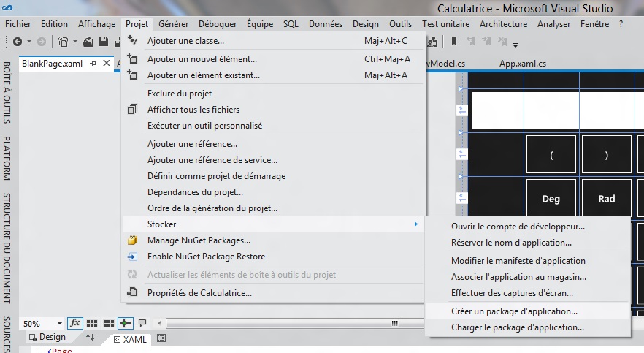Select Manage NuGet Packages...
The height and width of the screenshot is (353, 644).
pos(274,240)
